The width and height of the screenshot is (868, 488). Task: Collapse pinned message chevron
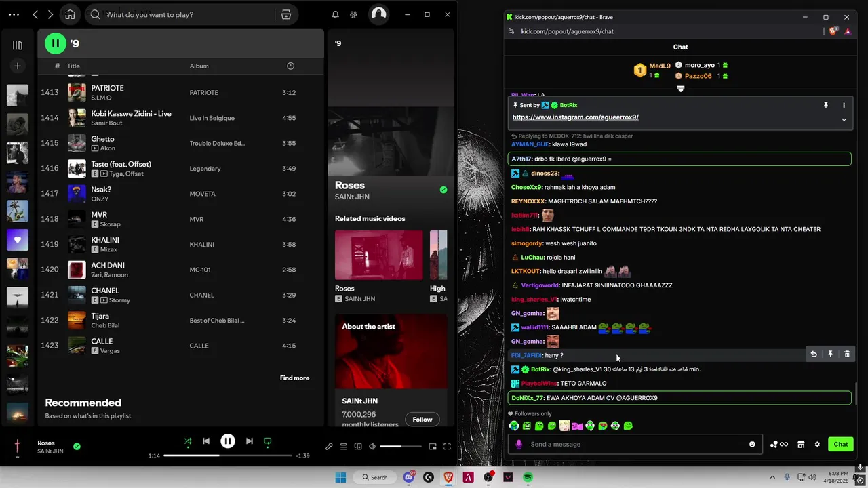point(844,119)
